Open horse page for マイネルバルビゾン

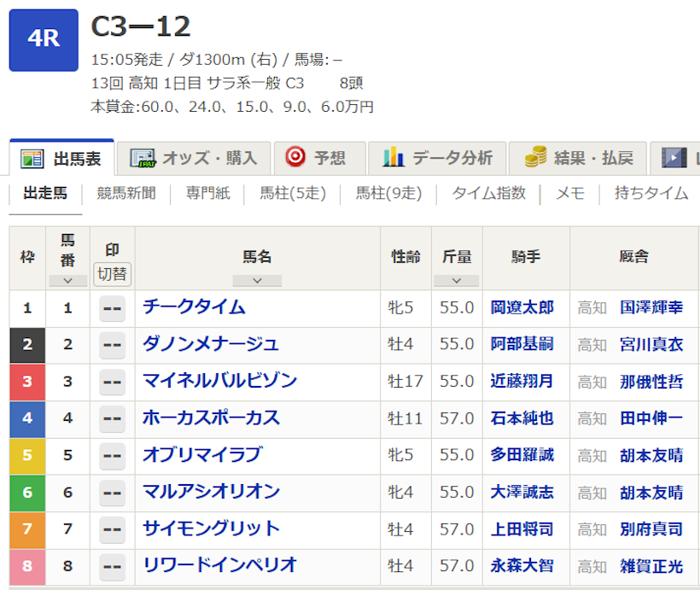[x=219, y=381]
